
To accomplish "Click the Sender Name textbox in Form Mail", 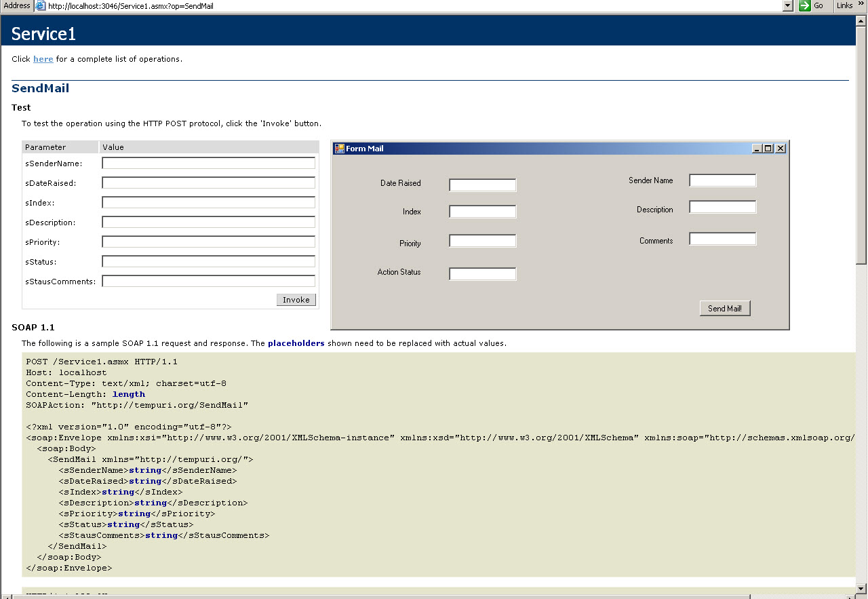I will point(723,180).
